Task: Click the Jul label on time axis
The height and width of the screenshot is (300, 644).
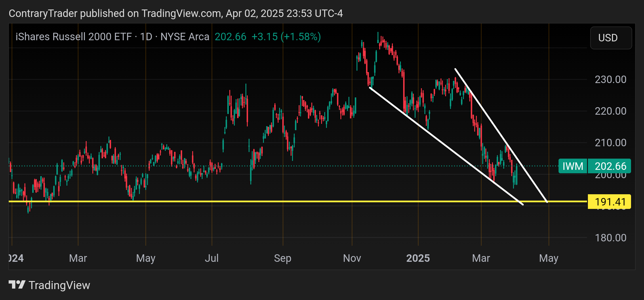Action: coord(212,258)
